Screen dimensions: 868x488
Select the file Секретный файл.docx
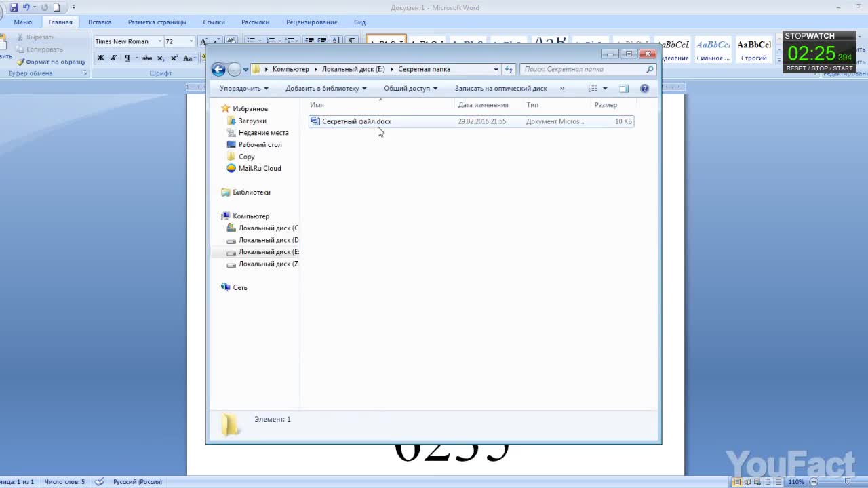[x=471, y=121]
